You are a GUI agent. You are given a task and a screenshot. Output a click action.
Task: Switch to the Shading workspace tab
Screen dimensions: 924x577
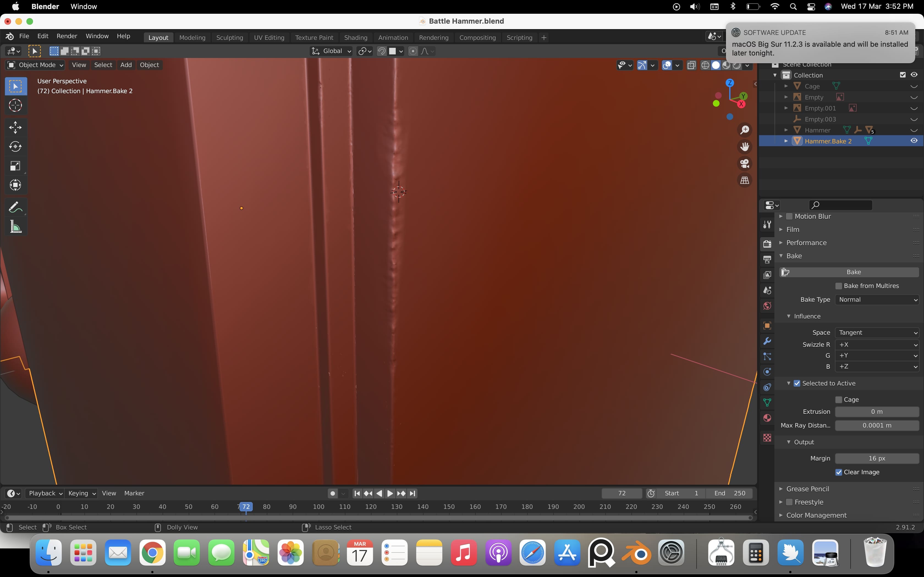[x=355, y=37]
